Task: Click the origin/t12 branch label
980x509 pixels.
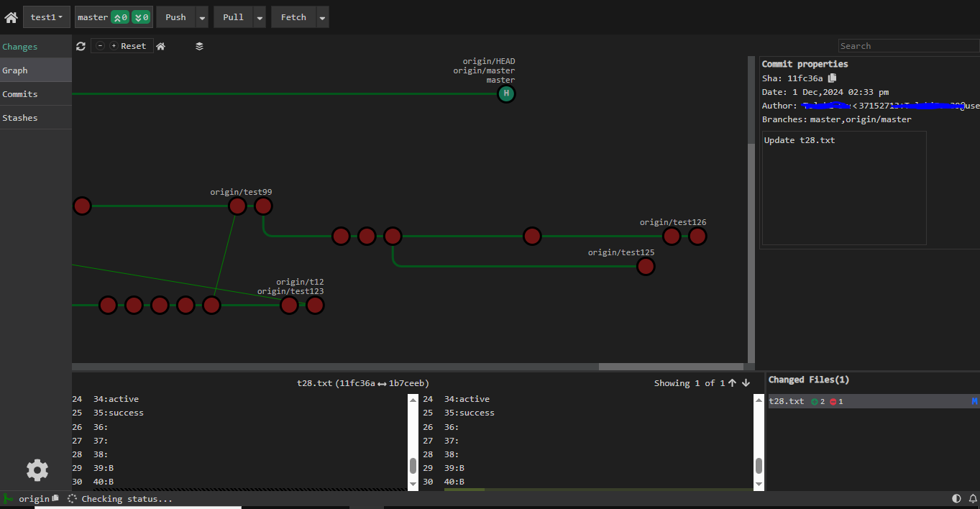Action: [x=300, y=282]
